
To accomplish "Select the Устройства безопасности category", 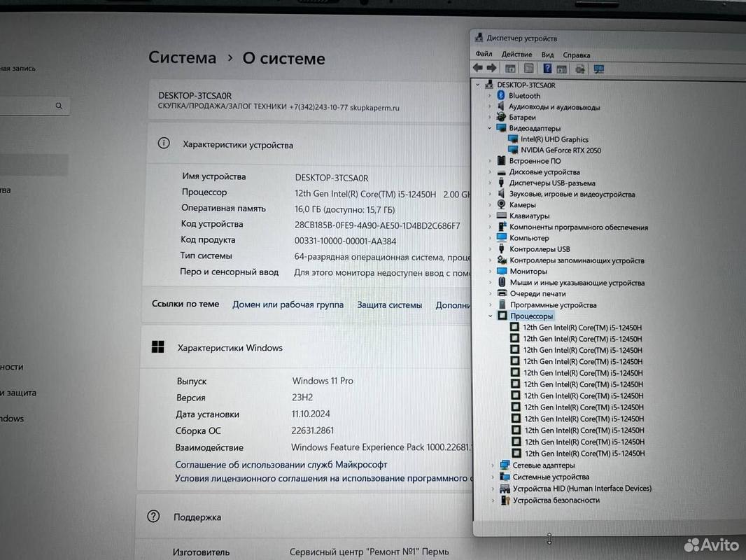I will click(x=556, y=500).
